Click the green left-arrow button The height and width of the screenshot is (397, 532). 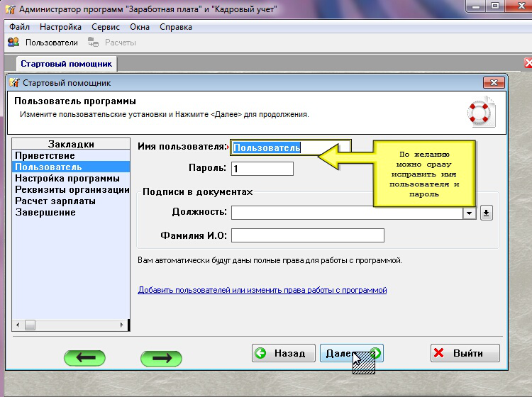[85, 358]
